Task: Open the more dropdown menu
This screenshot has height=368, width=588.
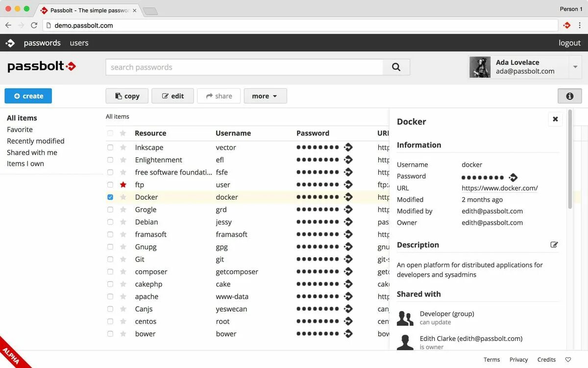Action: click(x=265, y=96)
